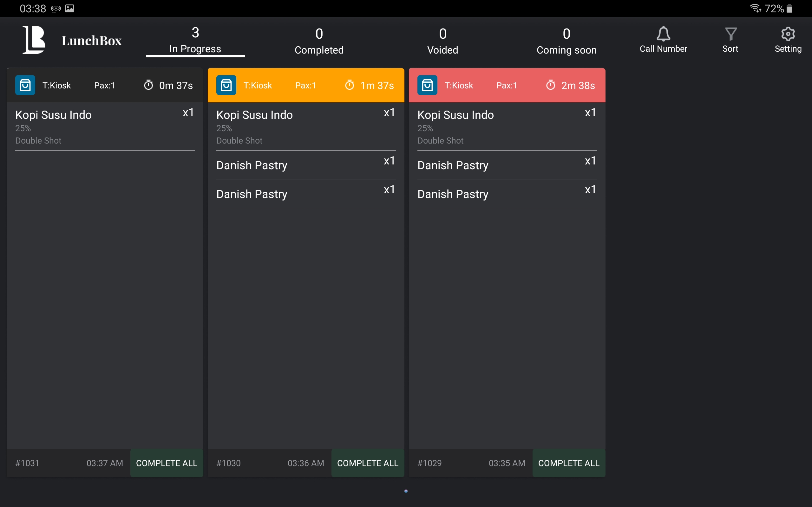This screenshot has width=812, height=507.
Task: Open the Setting gear icon
Action: tap(788, 34)
